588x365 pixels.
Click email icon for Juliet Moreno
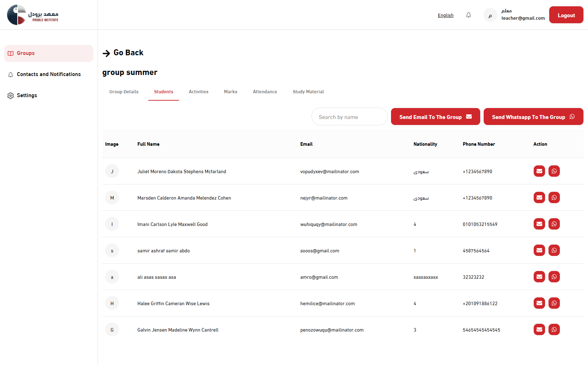coord(539,171)
